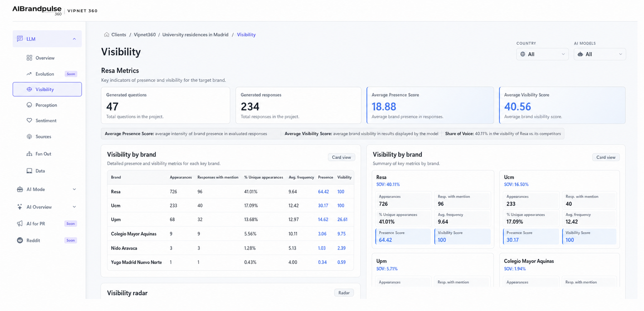Click the Visibility radar heading

pyautogui.click(x=127, y=293)
